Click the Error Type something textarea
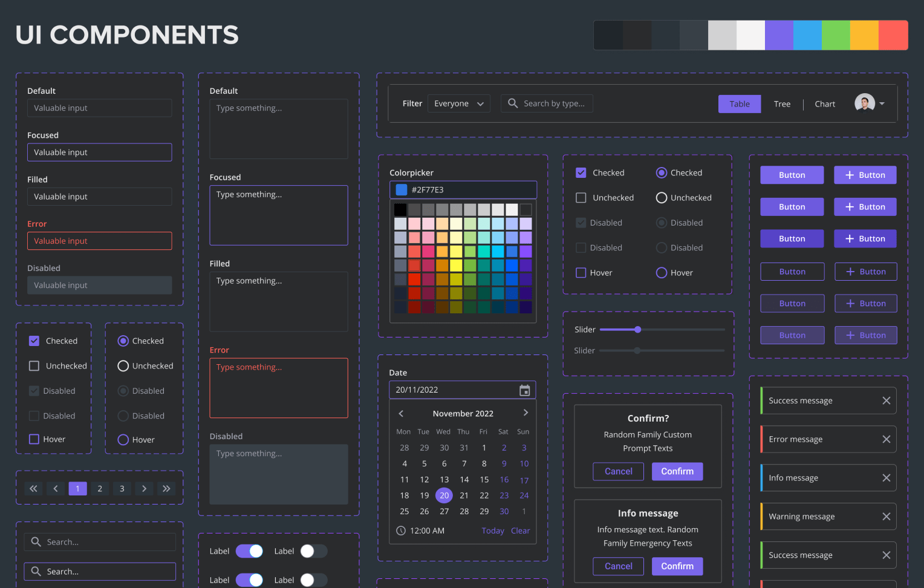The width and height of the screenshot is (924, 588). pyautogui.click(x=279, y=388)
